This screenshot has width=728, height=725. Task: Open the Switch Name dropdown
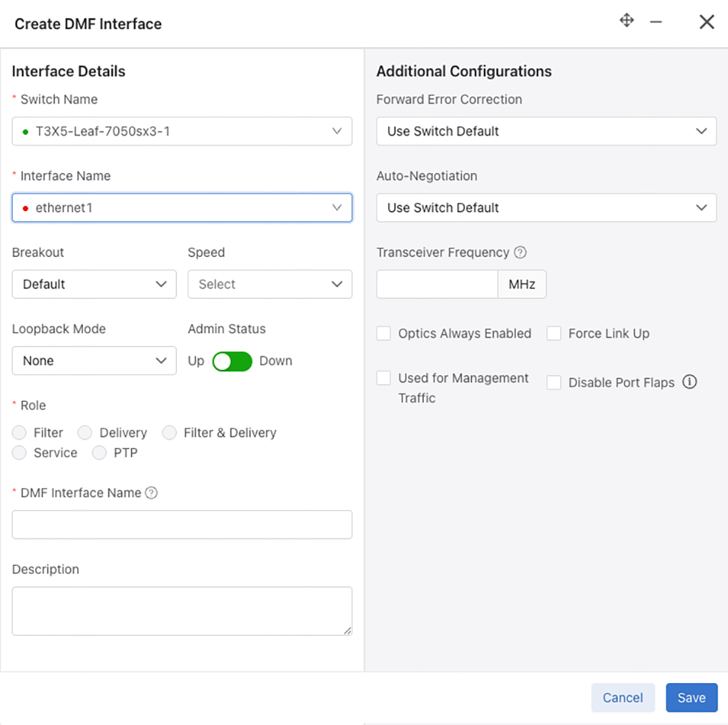182,131
